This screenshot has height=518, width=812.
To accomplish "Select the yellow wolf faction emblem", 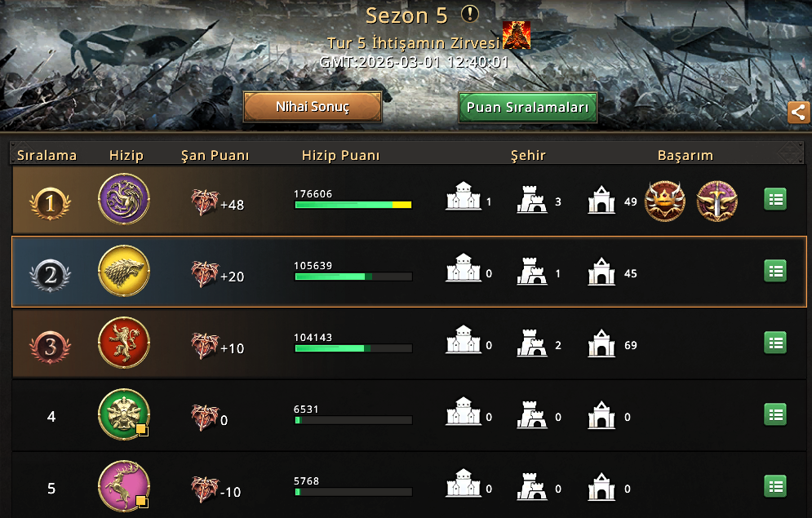I will coord(124,271).
